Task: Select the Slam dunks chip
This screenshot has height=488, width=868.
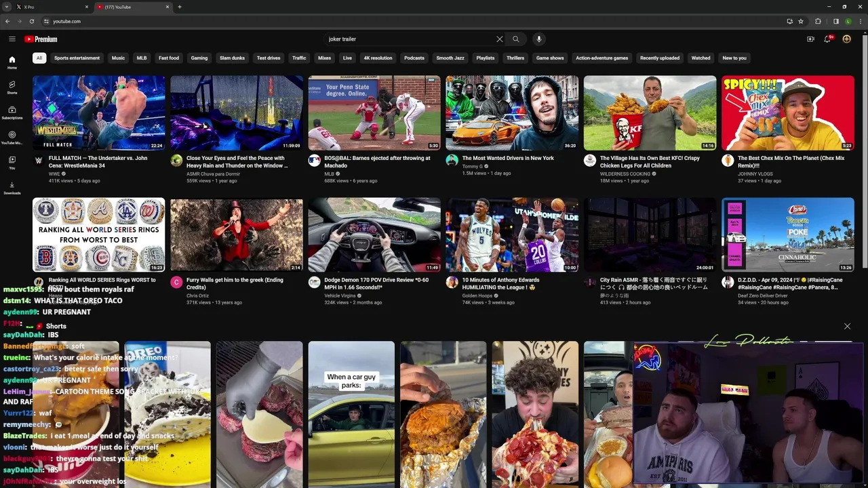Action: coord(232,58)
